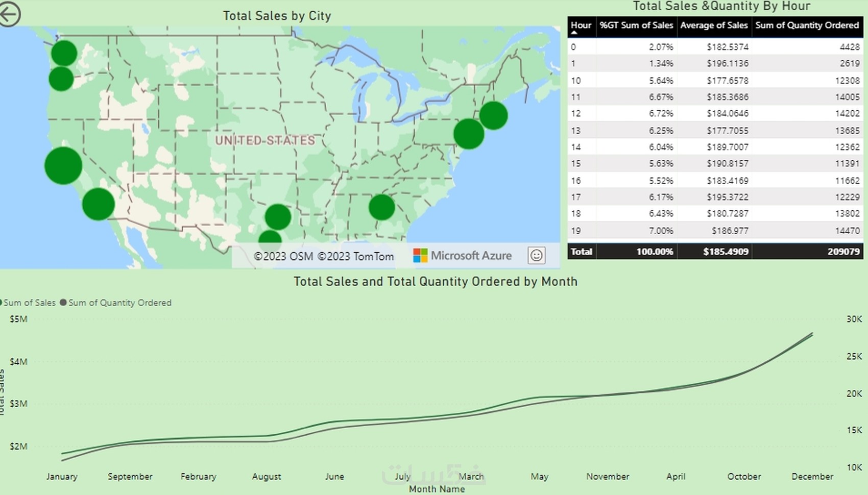Select the $177.6578 average sales cell

(728, 80)
